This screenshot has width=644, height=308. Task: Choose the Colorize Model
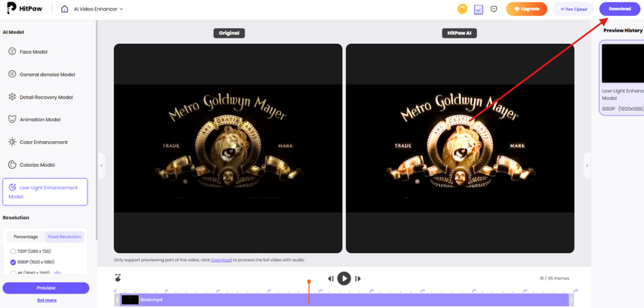pos(37,165)
